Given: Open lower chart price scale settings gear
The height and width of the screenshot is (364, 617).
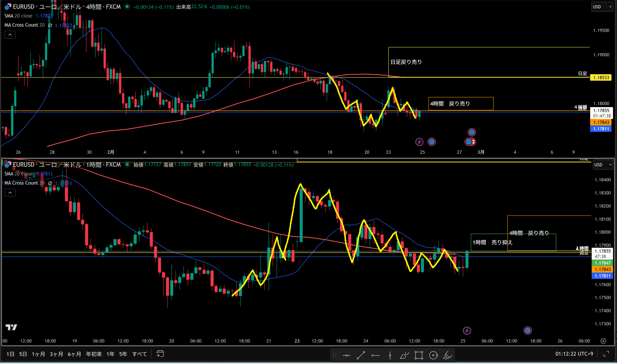Looking at the screenshot, I should 603,341.
